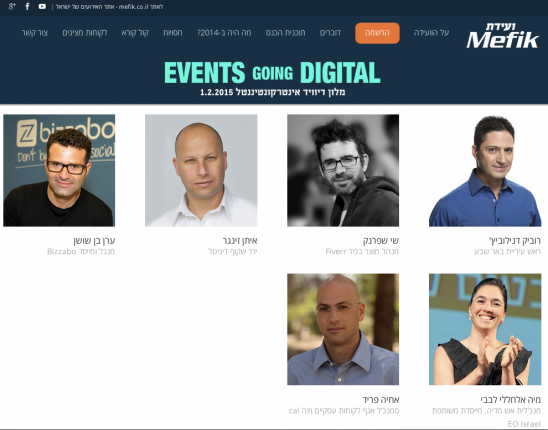This screenshot has width=548, height=430.
Task: Click the mefik.co.il site link in top bar
Action: click(x=109, y=7)
